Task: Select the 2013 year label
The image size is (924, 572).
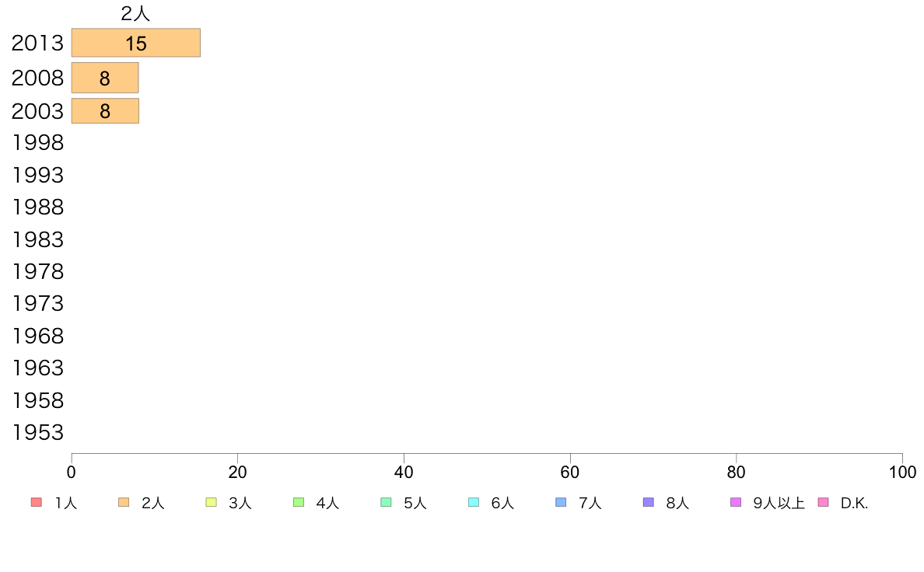Action: pyautogui.click(x=37, y=43)
